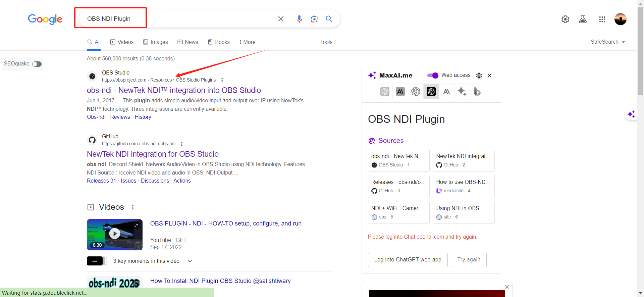
Task: Expand the SafeSearch dropdown
Action: 608,42
